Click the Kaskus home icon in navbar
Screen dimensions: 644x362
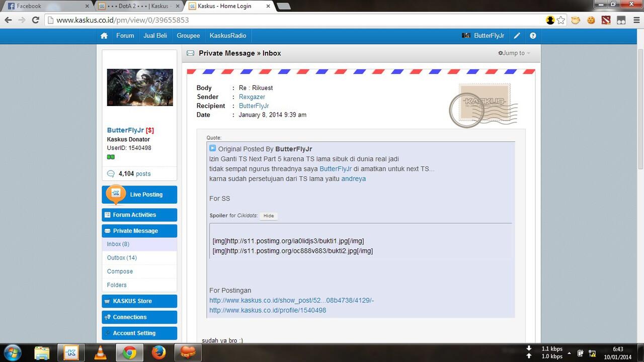[x=104, y=36]
